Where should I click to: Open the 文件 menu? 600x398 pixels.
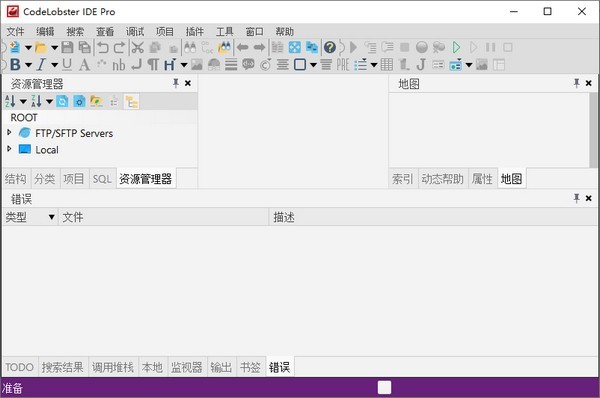click(15, 31)
